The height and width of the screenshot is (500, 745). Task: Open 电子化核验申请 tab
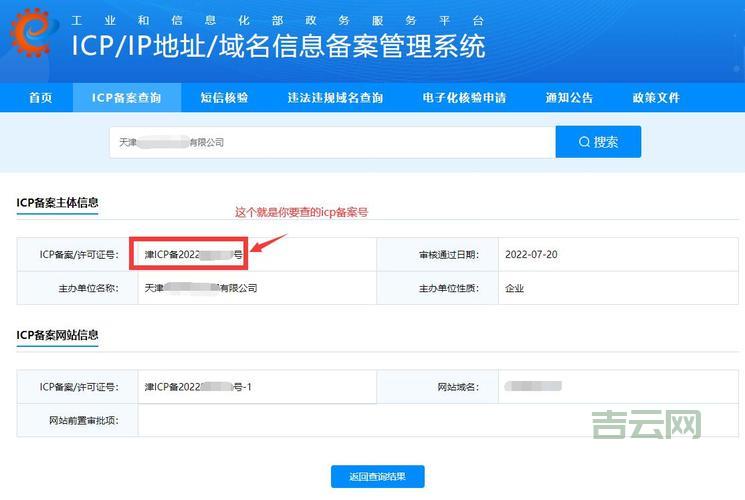pyautogui.click(x=464, y=97)
